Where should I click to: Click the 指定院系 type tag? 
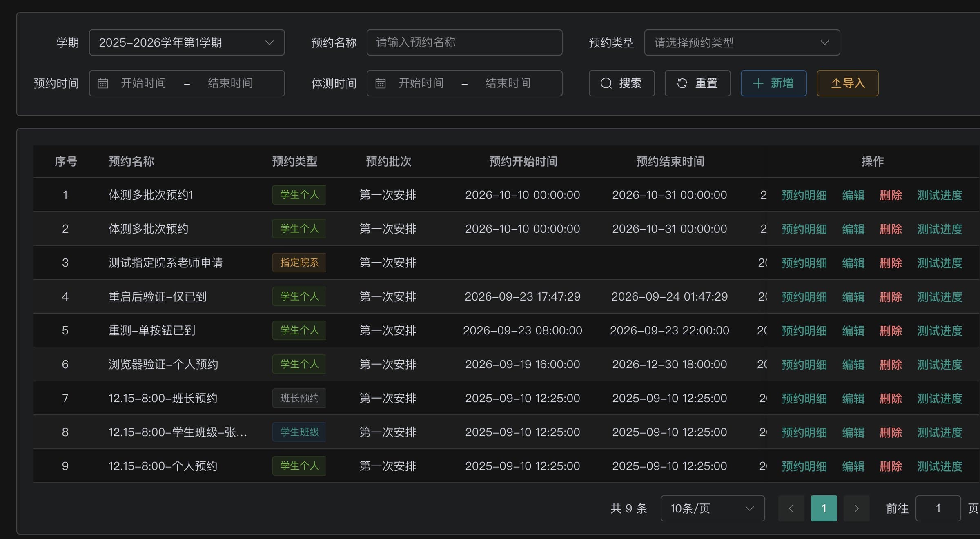click(x=299, y=263)
